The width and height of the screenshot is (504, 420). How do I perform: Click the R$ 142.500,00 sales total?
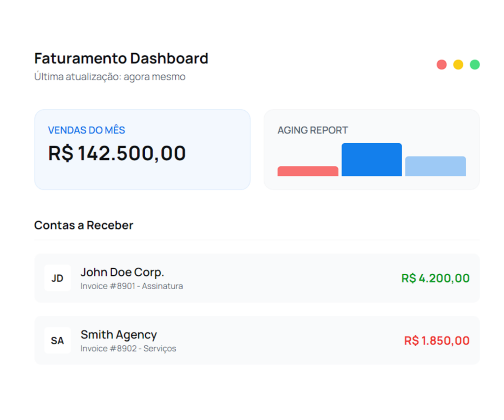pyautogui.click(x=117, y=153)
